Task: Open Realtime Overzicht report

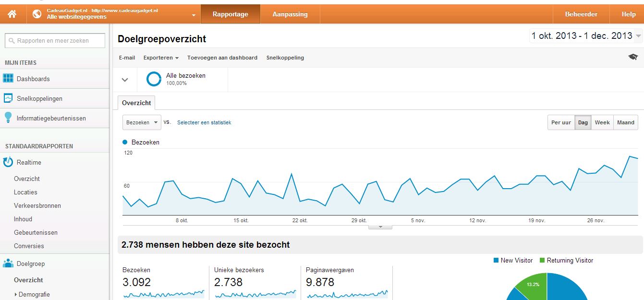Action: click(x=27, y=179)
